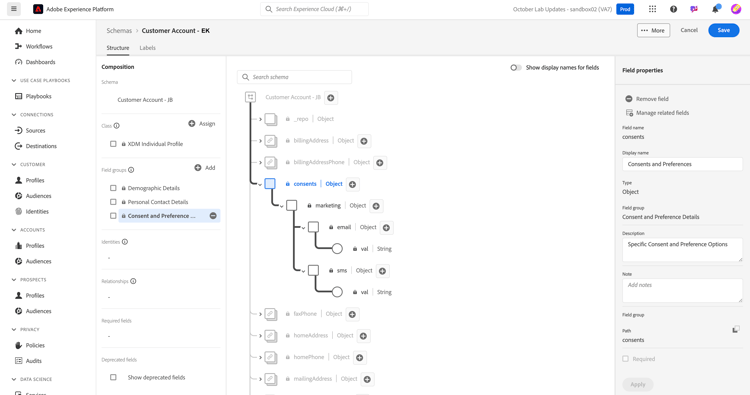Check the Personal Contact Details checkbox

[x=113, y=202]
